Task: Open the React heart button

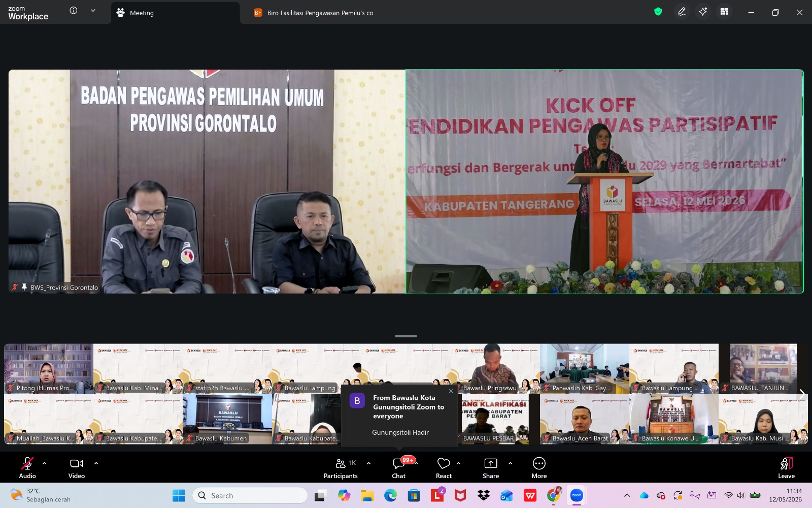Action: click(x=444, y=467)
